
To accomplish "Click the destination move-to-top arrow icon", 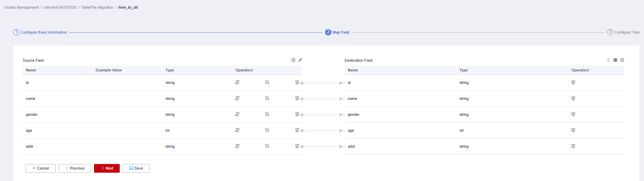I will [608, 60].
